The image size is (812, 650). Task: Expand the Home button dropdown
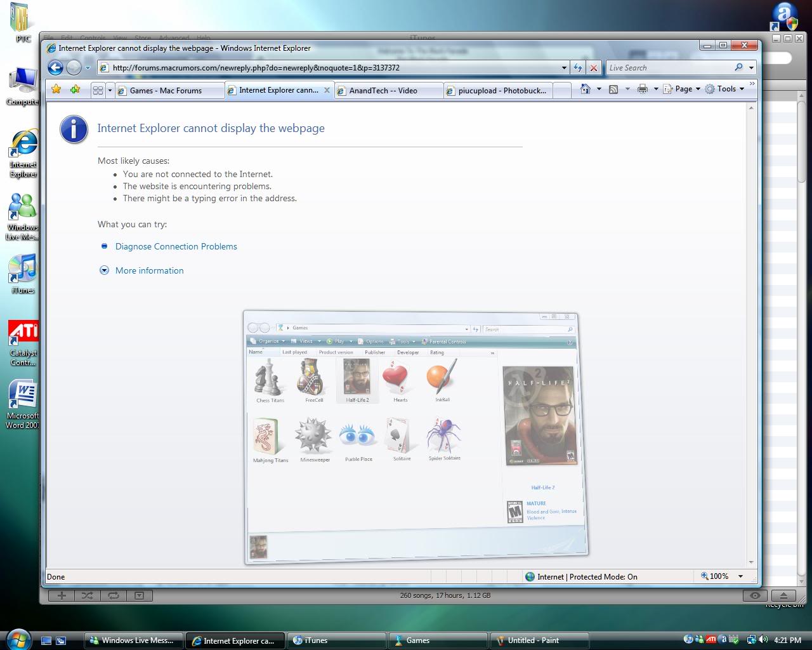click(x=599, y=89)
